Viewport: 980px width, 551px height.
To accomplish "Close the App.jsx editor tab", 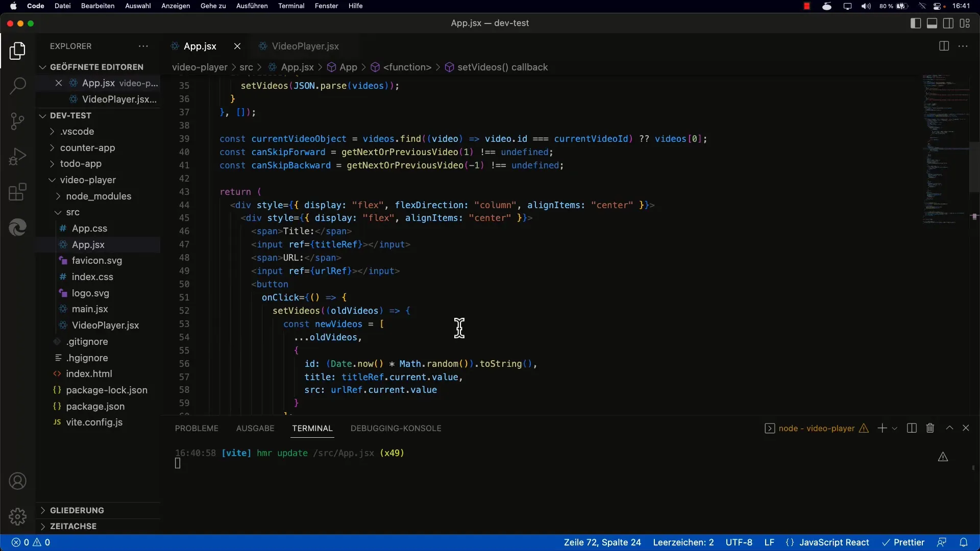I will (237, 46).
